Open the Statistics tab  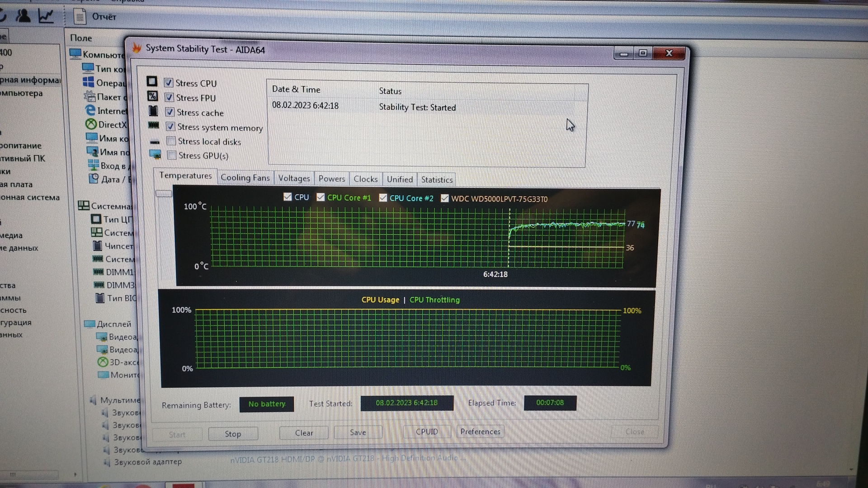437,180
